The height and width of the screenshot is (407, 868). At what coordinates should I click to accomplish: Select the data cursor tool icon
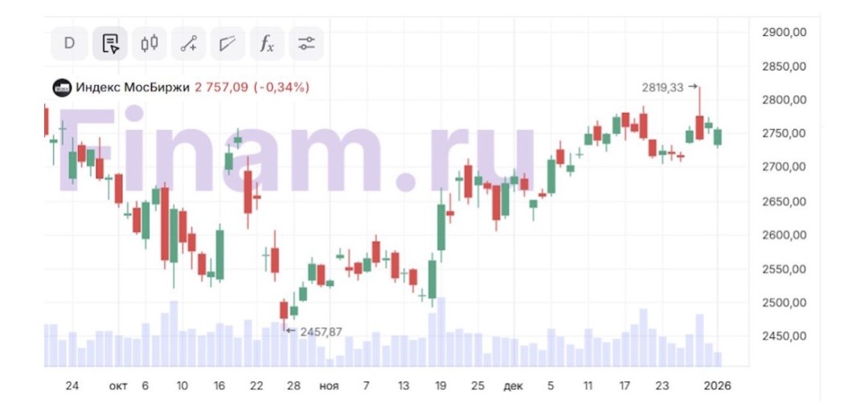[x=109, y=43]
